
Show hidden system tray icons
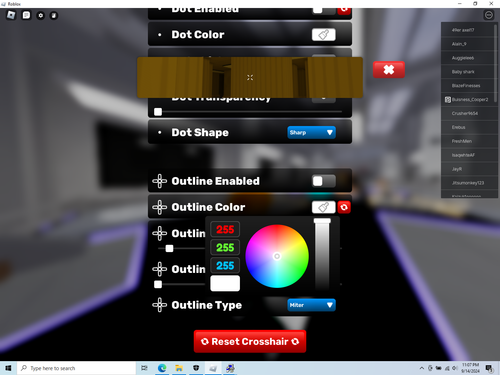coord(422,368)
